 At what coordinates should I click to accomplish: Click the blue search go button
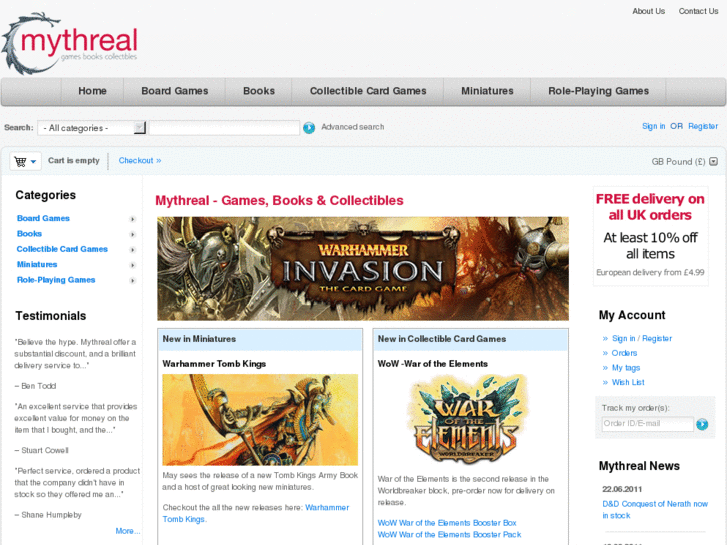click(x=309, y=128)
